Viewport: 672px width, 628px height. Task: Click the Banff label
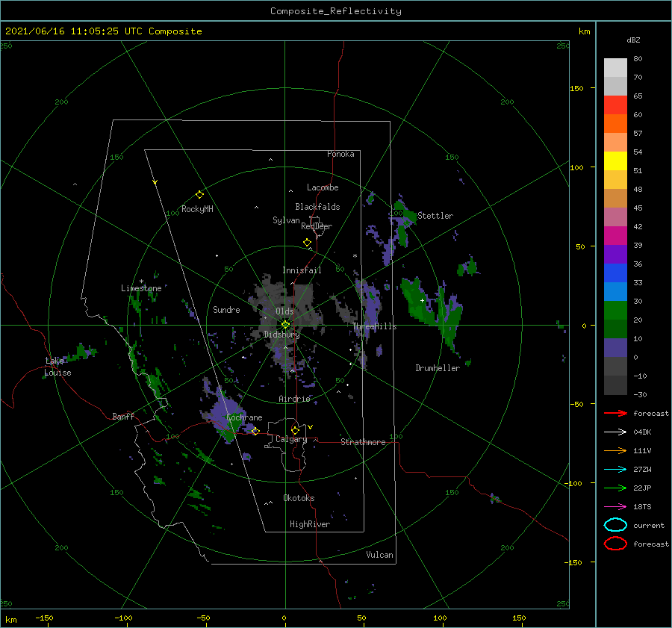tap(123, 416)
